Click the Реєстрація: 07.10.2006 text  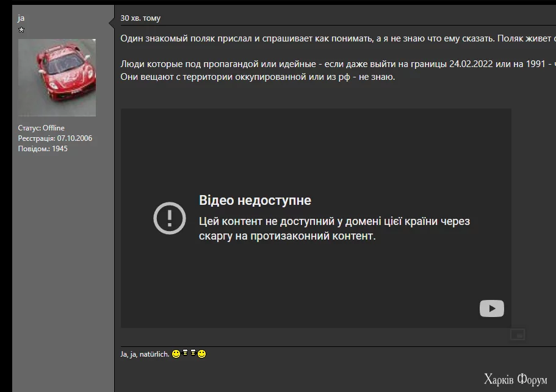[54, 138]
